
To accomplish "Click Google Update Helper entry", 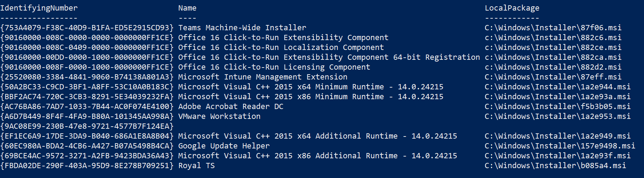I will click(224, 146).
